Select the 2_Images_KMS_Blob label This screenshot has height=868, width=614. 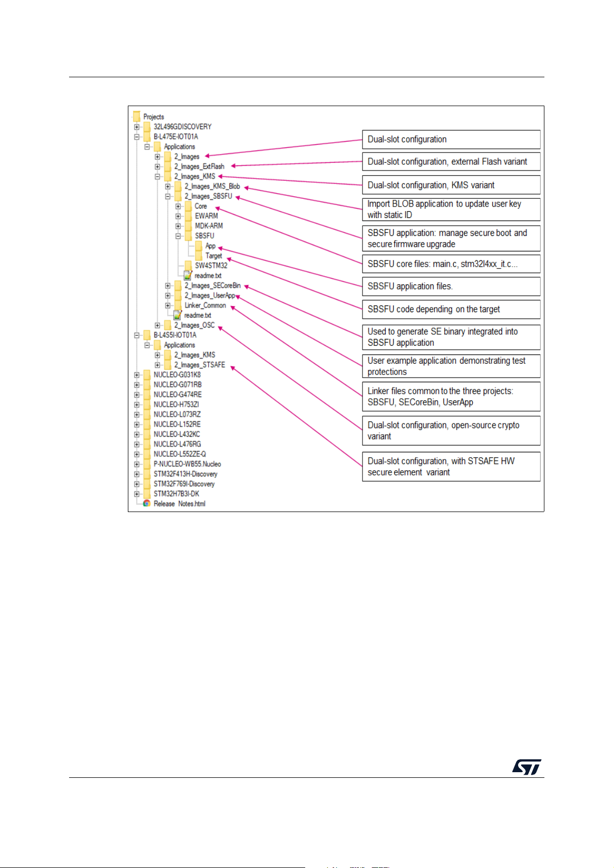(212, 186)
